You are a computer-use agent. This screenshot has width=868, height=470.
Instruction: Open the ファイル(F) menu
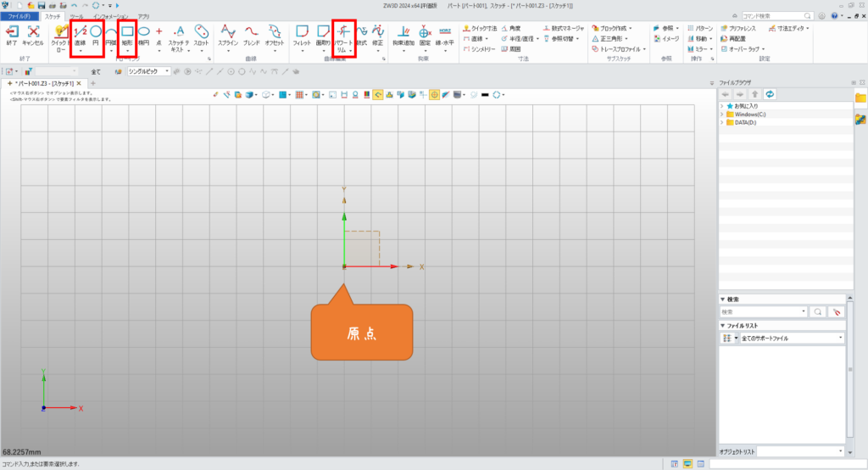click(19, 16)
